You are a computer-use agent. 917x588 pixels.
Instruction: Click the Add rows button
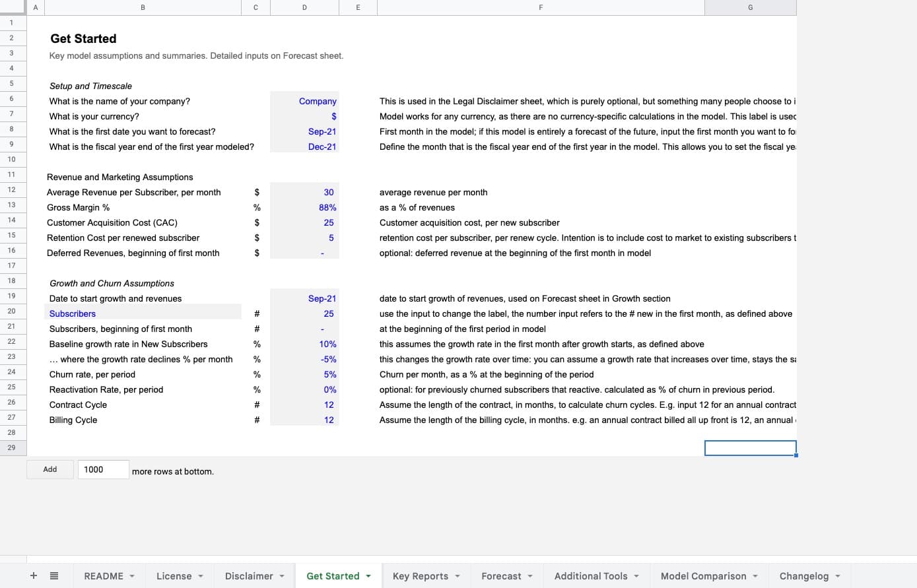(50, 469)
